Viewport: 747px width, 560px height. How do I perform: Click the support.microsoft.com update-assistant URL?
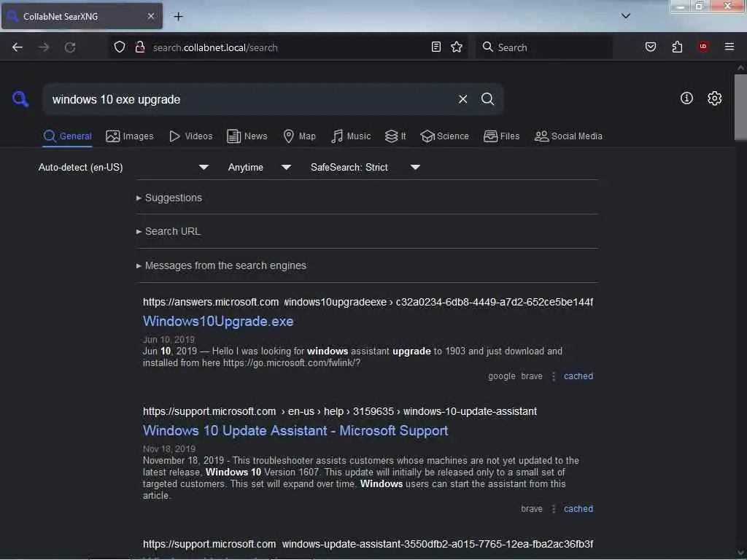[340, 411]
